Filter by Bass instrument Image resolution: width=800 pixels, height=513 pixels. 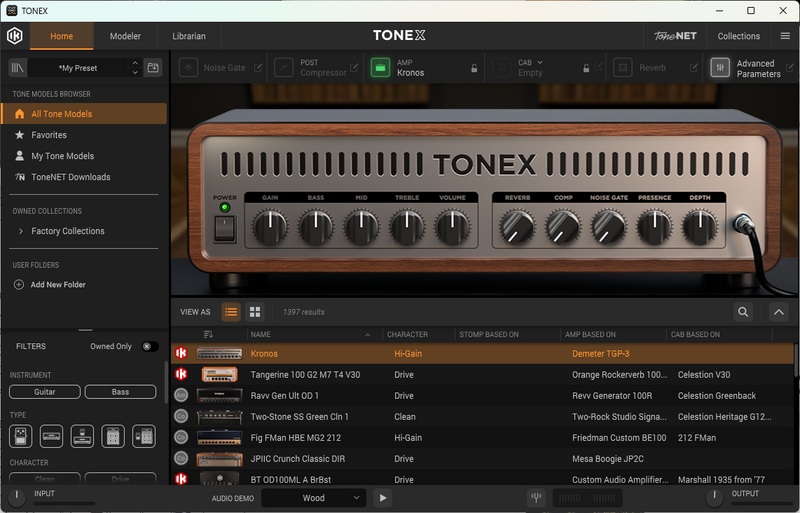[x=120, y=392]
